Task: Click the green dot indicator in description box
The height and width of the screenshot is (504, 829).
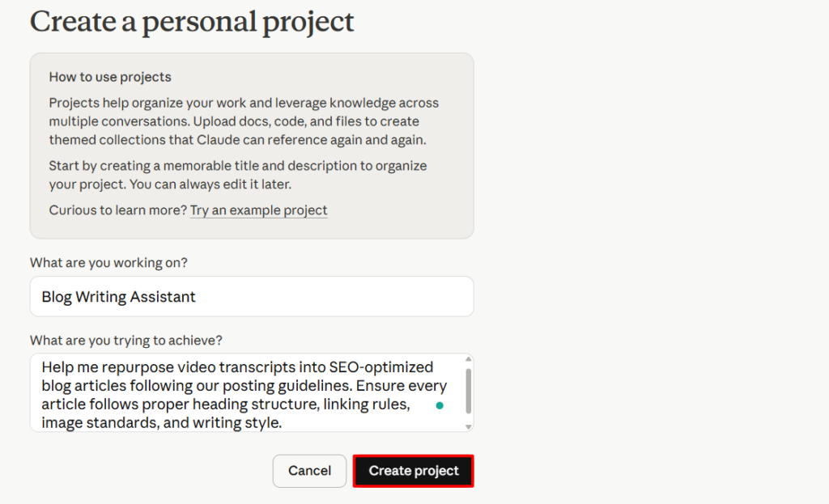Action: click(440, 405)
